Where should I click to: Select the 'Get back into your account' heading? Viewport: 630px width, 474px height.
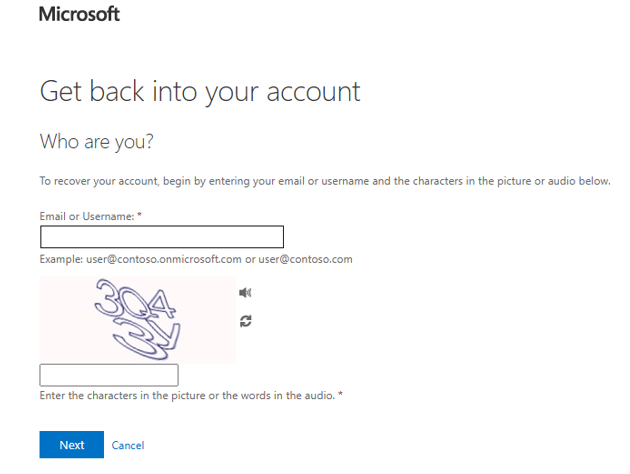[x=200, y=92]
